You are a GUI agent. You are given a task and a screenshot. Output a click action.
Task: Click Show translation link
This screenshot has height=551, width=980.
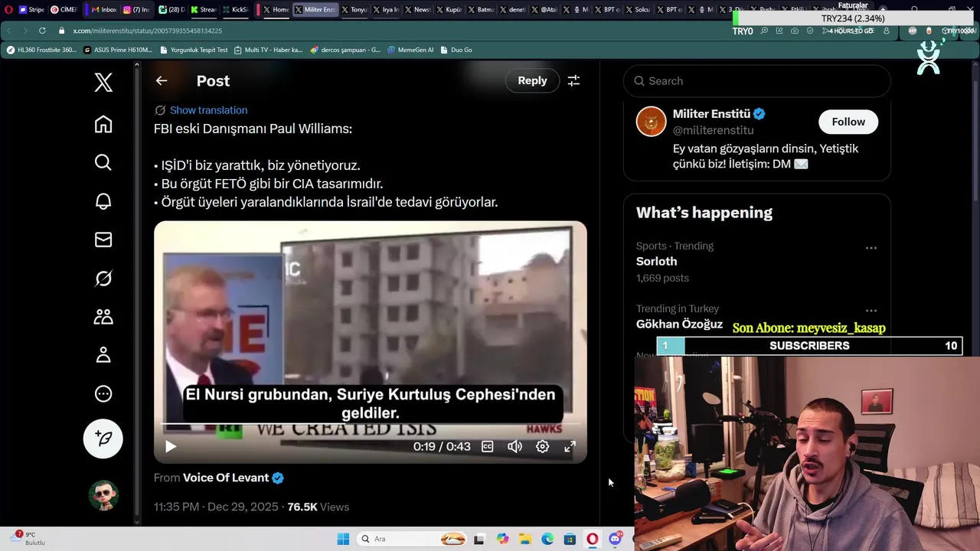pyautogui.click(x=208, y=110)
